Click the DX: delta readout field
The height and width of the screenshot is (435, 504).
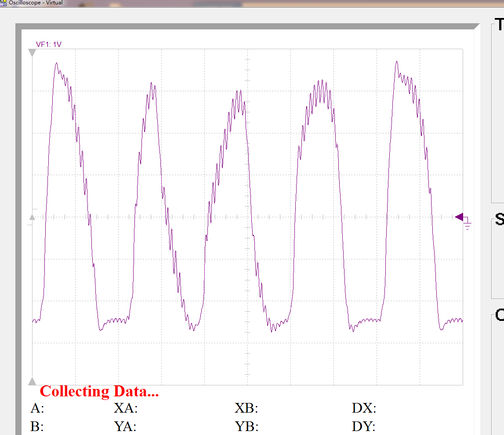pyautogui.click(x=364, y=408)
